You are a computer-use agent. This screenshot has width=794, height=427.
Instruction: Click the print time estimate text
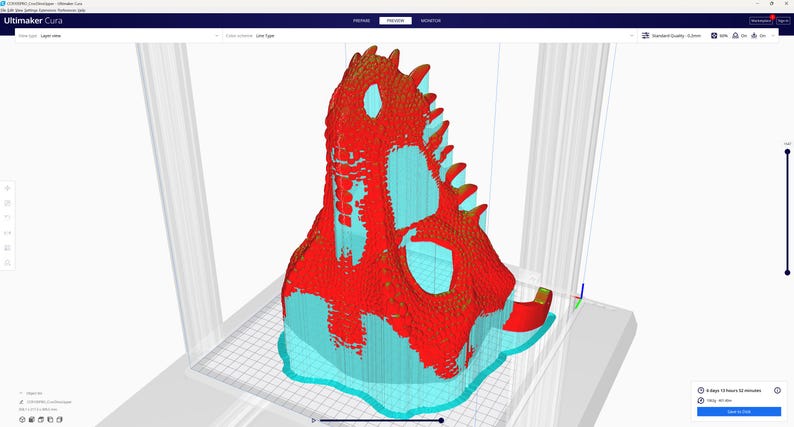(734, 391)
